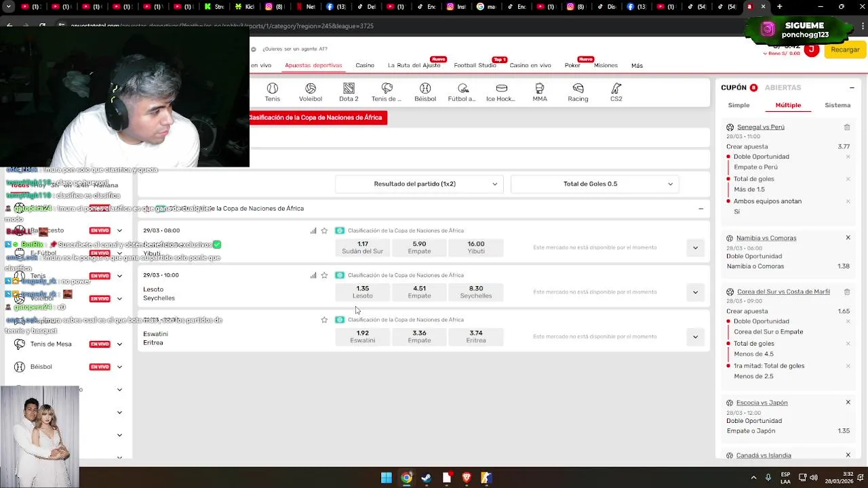Viewport: 868px width, 488px height.
Task: Bet on Lesoto at 1.35
Action: 363,292
